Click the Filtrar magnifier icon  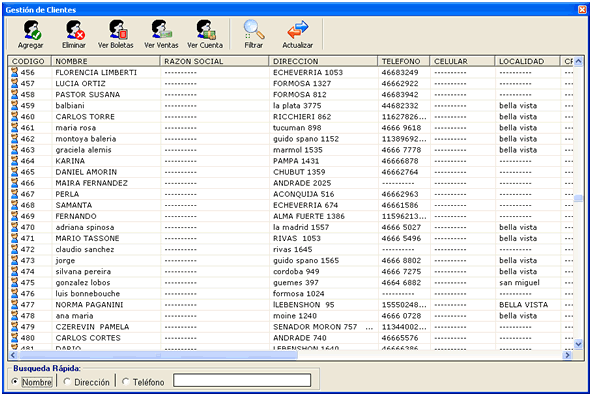pos(254,29)
